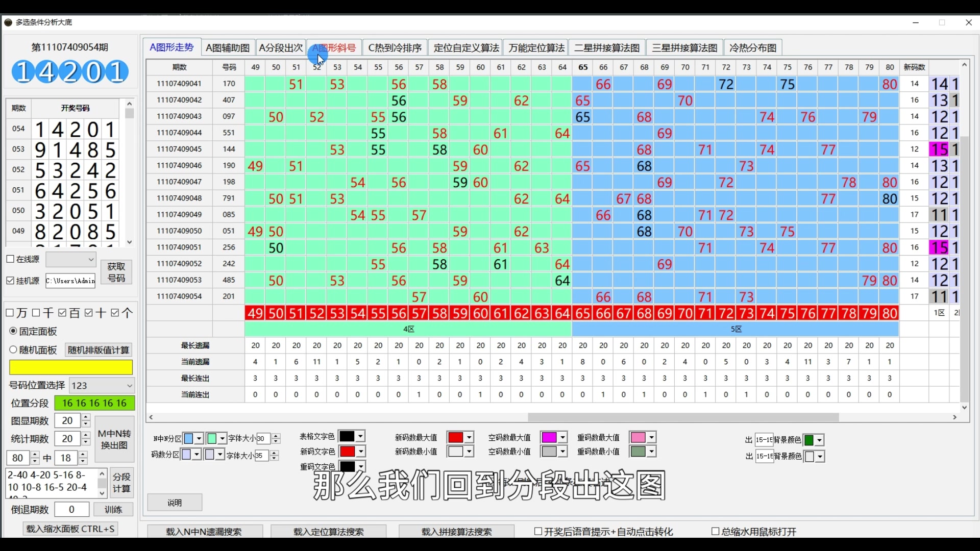980x551 pixels.
Task: Select the 固定面板 radio button
Action: [13, 331]
